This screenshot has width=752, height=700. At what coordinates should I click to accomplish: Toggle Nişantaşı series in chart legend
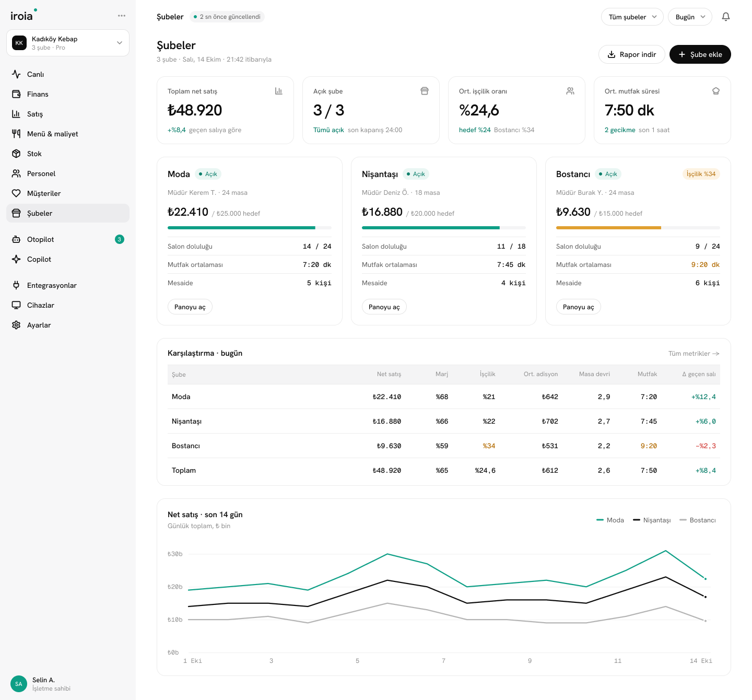(652, 520)
